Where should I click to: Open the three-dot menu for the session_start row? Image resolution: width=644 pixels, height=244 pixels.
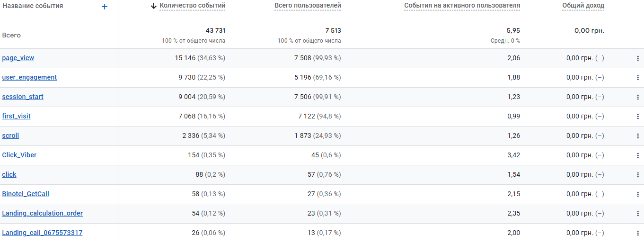point(638,97)
